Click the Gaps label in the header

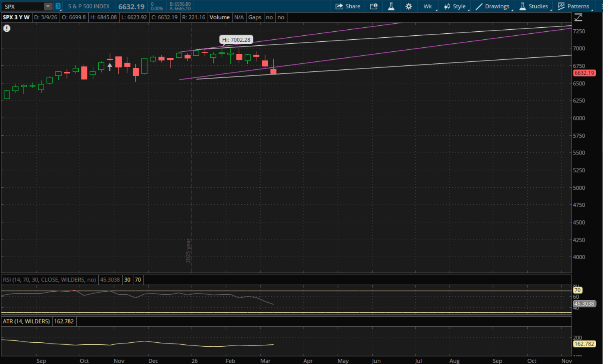(255, 17)
